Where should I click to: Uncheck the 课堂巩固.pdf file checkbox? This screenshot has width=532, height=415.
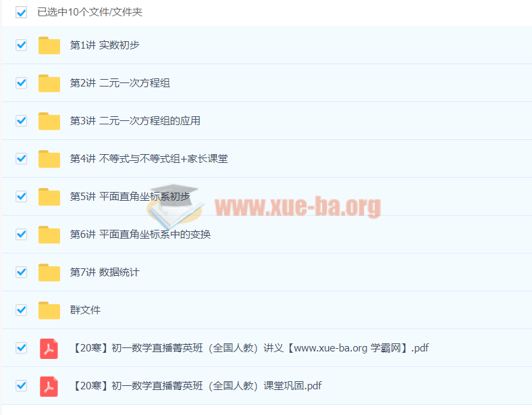pyautogui.click(x=22, y=386)
